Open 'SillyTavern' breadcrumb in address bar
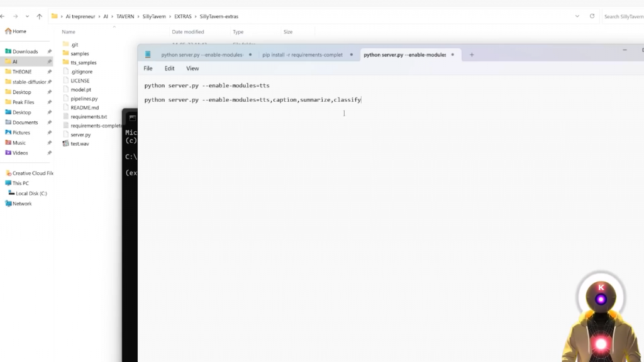Viewport: 644px width, 362px height. coord(154,16)
